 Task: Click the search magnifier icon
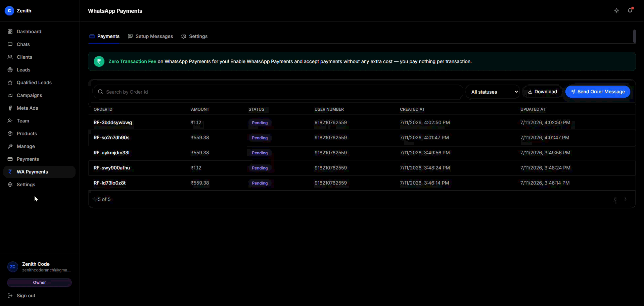click(100, 92)
